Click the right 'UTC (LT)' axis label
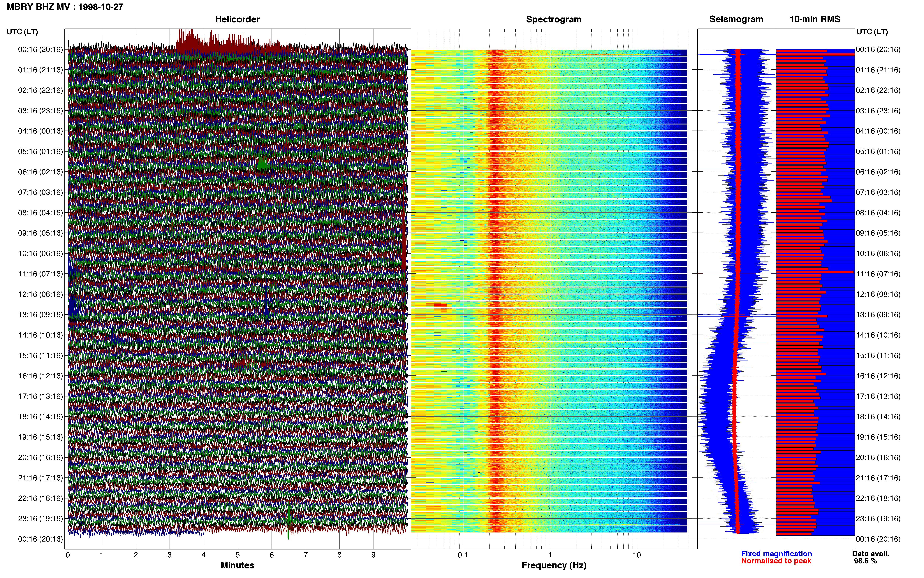The height and width of the screenshot is (578, 924). click(872, 32)
